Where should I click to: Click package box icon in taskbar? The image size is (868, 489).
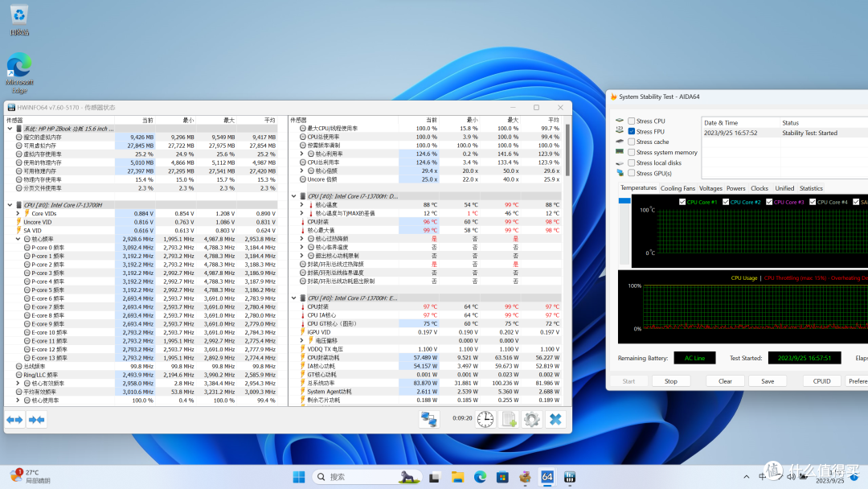525,477
